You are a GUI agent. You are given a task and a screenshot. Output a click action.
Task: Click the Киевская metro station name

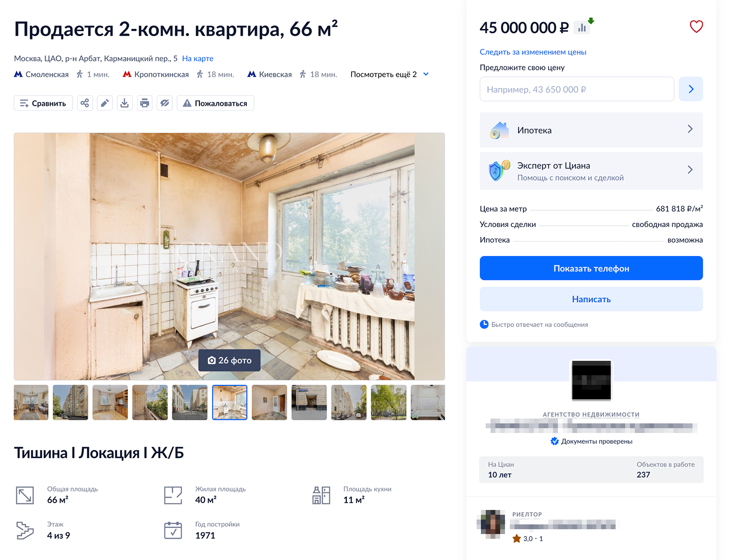pos(276,74)
